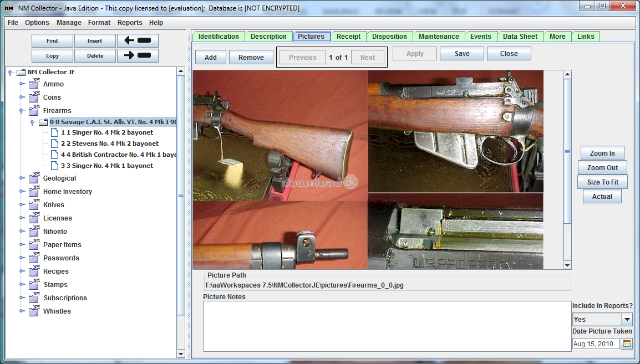Collapse the Firearms tree node

pos(22,111)
